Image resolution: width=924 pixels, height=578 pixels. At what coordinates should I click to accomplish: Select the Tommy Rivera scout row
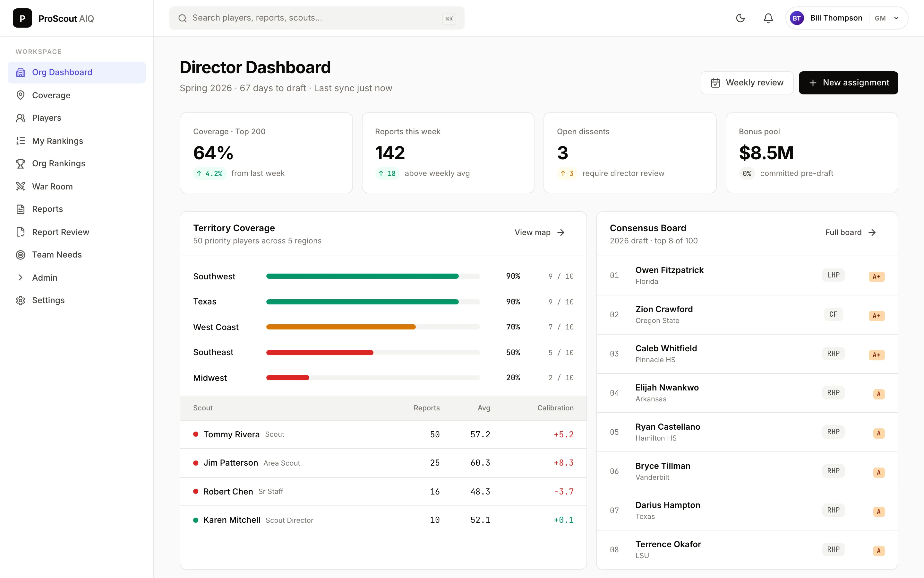383,434
